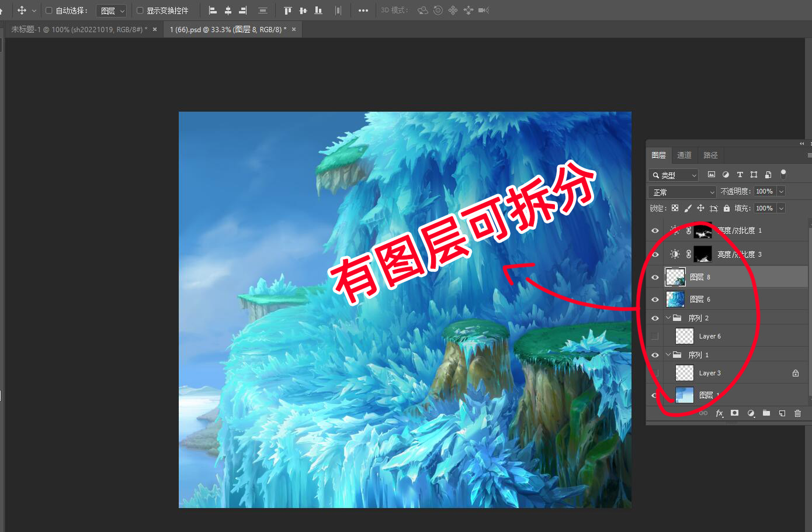812x532 pixels.
Task: Select the Move tool icon in options bar
Action: tap(22, 11)
